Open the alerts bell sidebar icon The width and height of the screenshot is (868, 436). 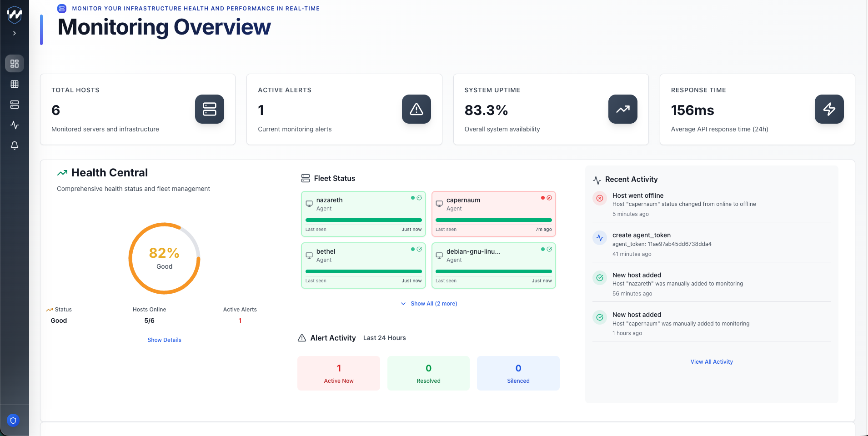[15, 145]
